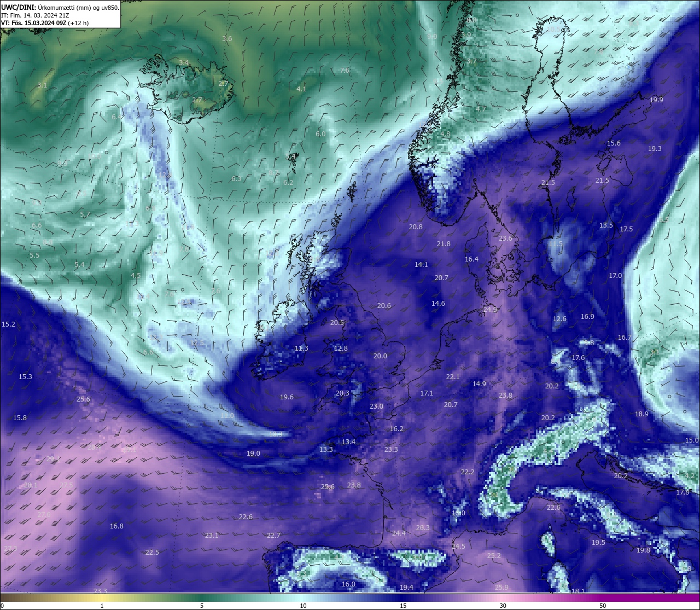The height and width of the screenshot is (610, 700).
Task: Click the 'UWC/DINI: Úrkomumætti (mm) og uv850.' title
Action: (60, 8)
